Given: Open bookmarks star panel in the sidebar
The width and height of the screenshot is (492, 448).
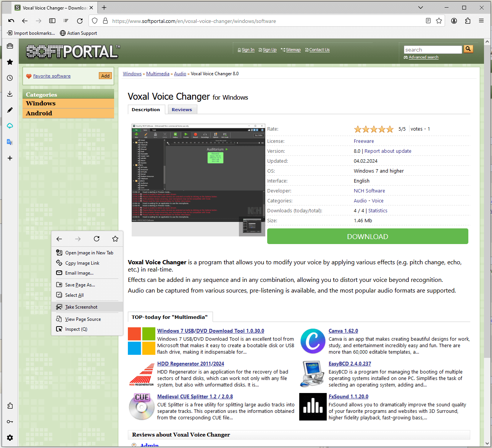Looking at the screenshot, I should pos(10,62).
